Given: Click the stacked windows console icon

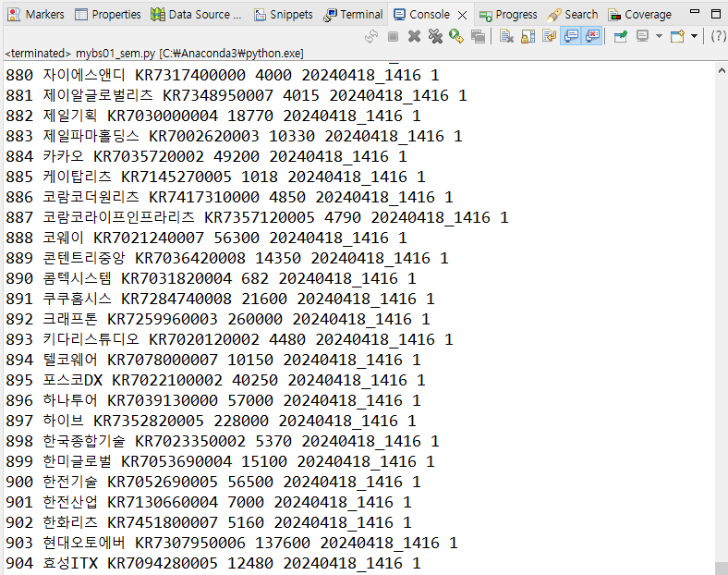Looking at the screenshot, I should (478, 36).
